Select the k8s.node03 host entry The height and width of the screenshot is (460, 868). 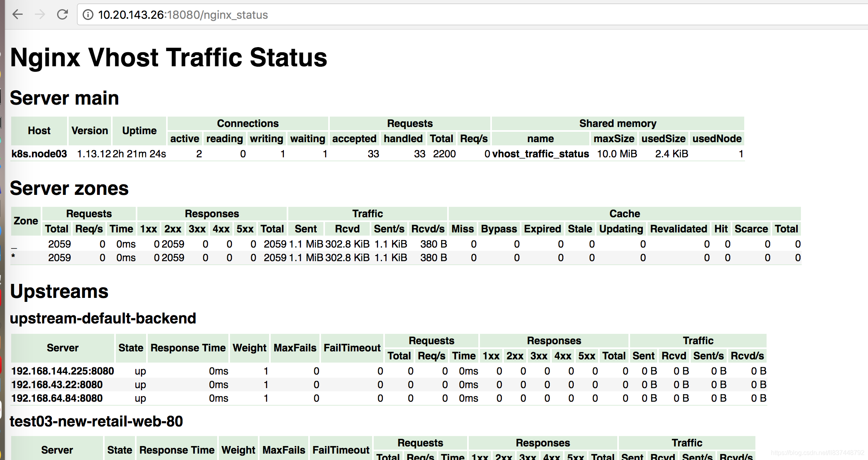point(38,153)
